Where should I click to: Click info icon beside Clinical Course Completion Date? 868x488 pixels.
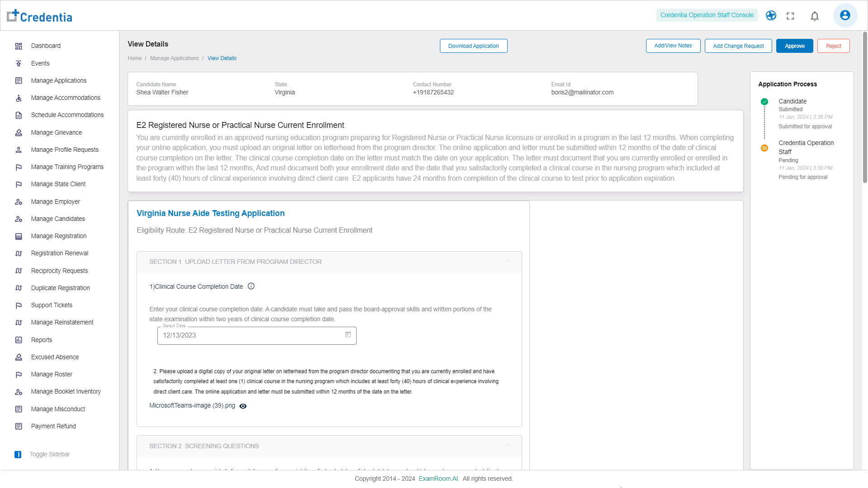pyautogui.click(x=251, y=286)
